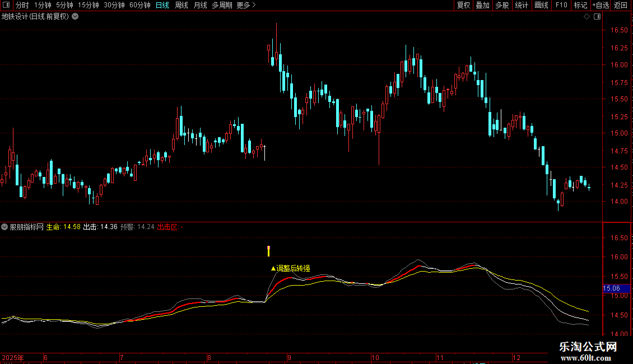Select the 30分钟 period tab
This screenshot has height=364, width=633.
click(114, 5)
